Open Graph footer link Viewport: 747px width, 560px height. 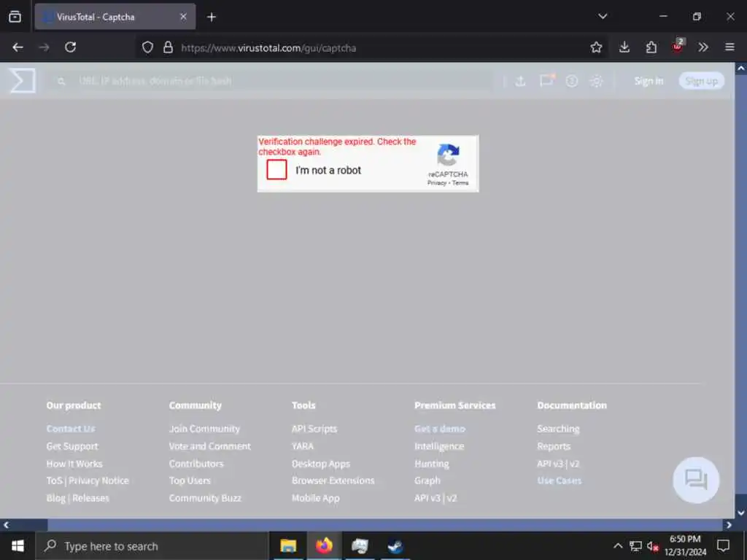coord(427,481)
